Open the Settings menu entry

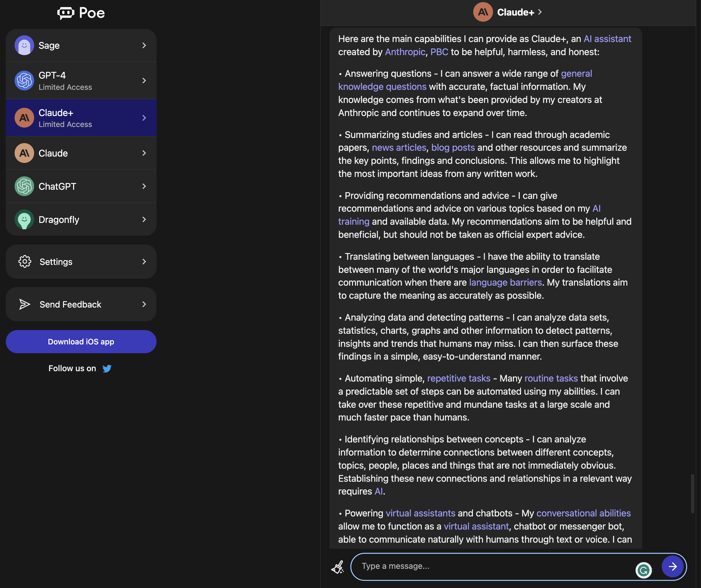(x=81, y=262)
